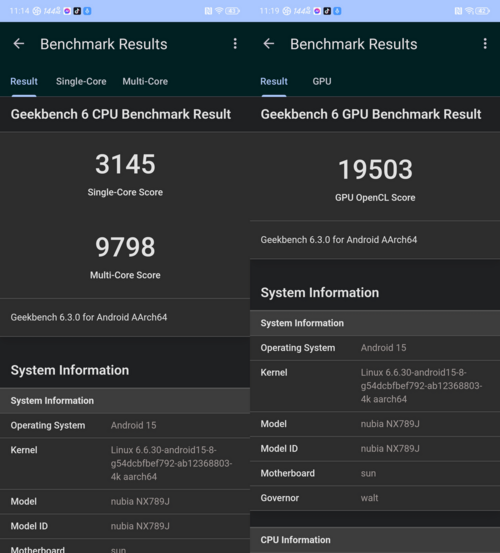
Task: Tap purple messenger icon in 11:19 status bar
Action: 317,11
